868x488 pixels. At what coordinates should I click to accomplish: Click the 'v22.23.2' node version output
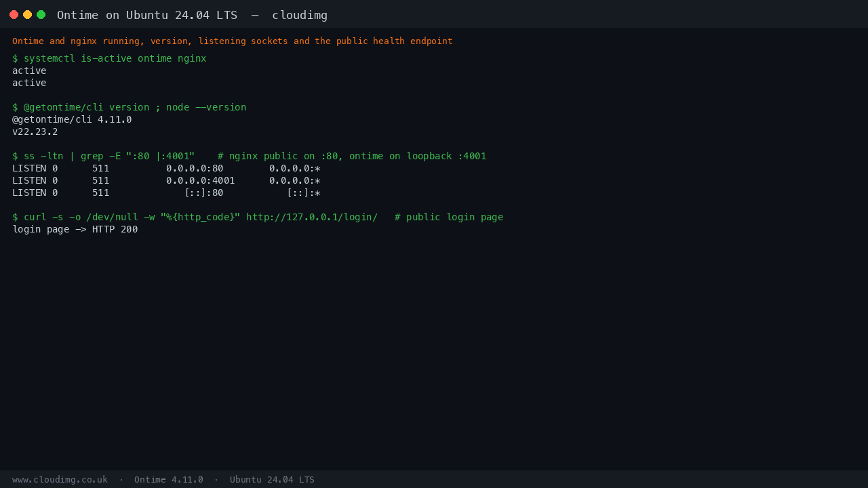point(35,131)
